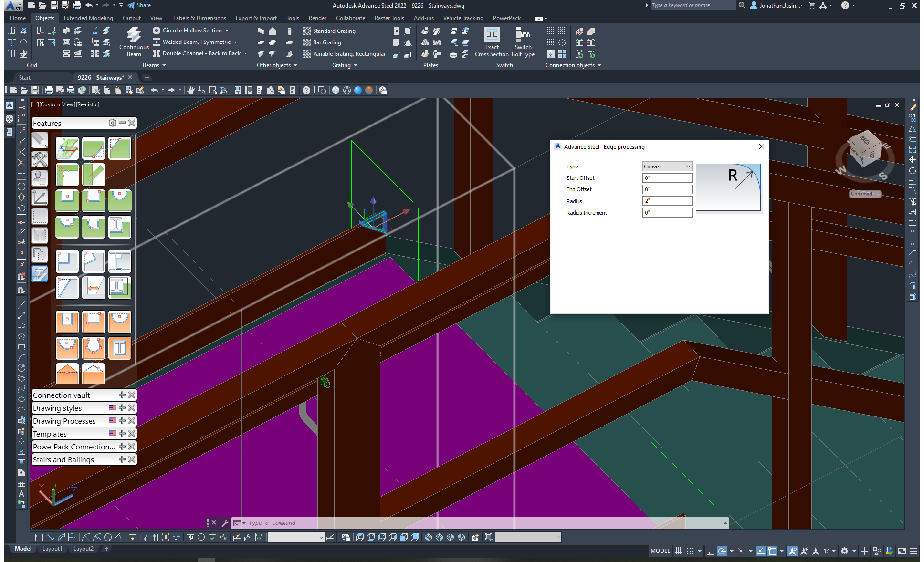The image size is (924, 562).
Task: Toggle object snap in the status bar
Action: (x=742, y=551)
